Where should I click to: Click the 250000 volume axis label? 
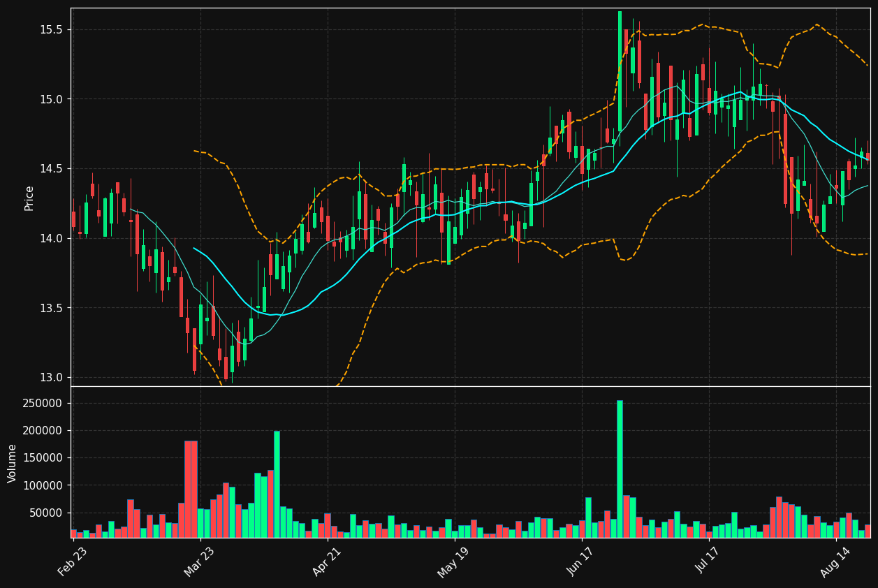pos(43,404)
